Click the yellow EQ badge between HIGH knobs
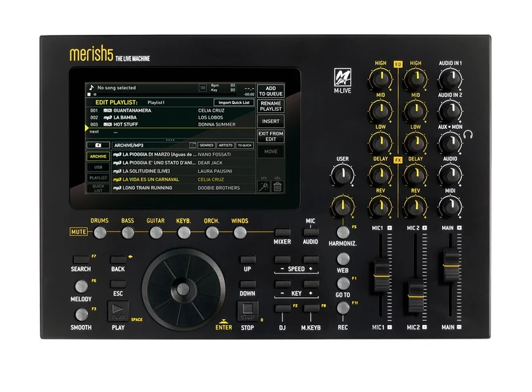Screen dimensions: 532x392 (x=398, y=64)
